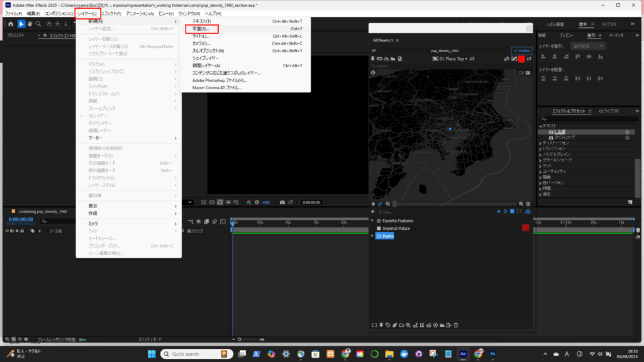Select the Hand tool in After Effects toolbar
The image size is (644, 362).
(x=30, y=24)
